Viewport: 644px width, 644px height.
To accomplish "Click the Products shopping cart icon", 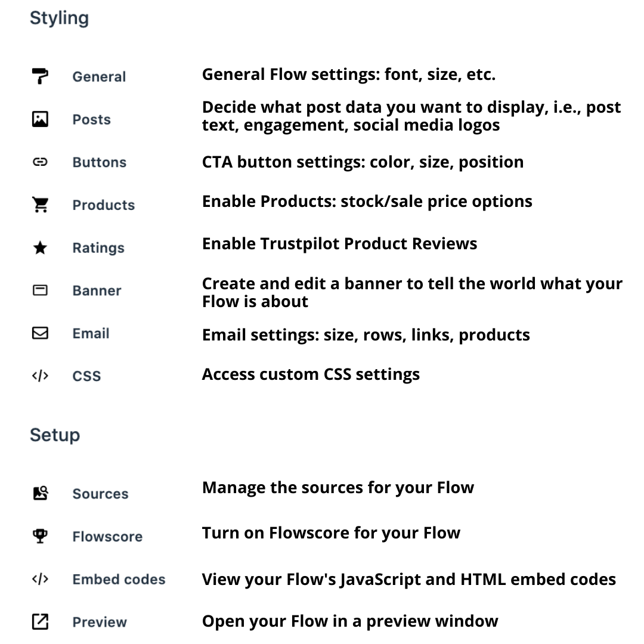I will click(x=40, y=205).
